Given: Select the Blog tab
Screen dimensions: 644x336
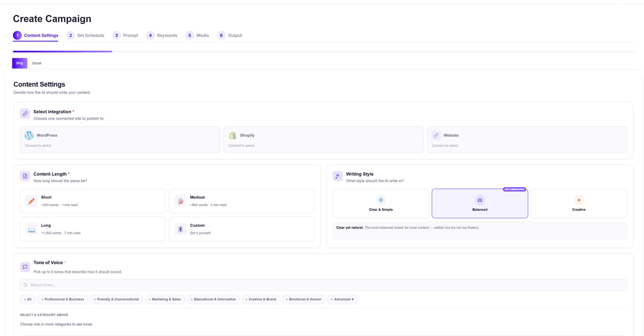Looking at the screenshot, I should (20, 63).
